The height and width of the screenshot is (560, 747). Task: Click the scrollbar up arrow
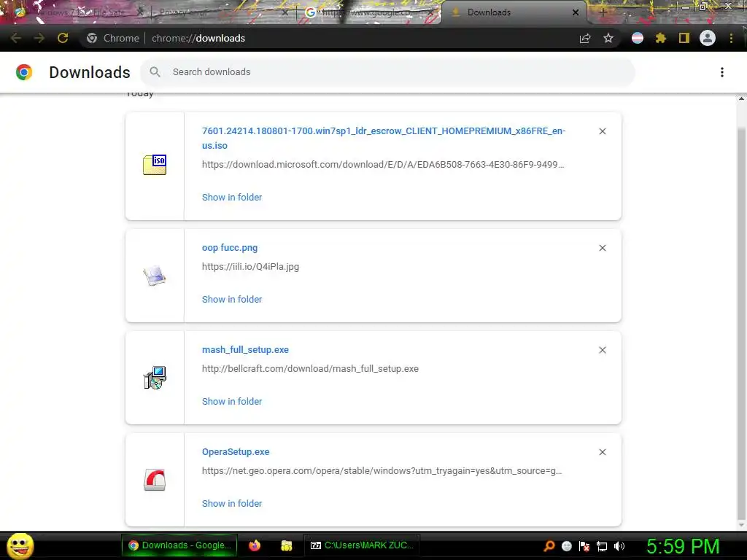[x=741, y=98]
